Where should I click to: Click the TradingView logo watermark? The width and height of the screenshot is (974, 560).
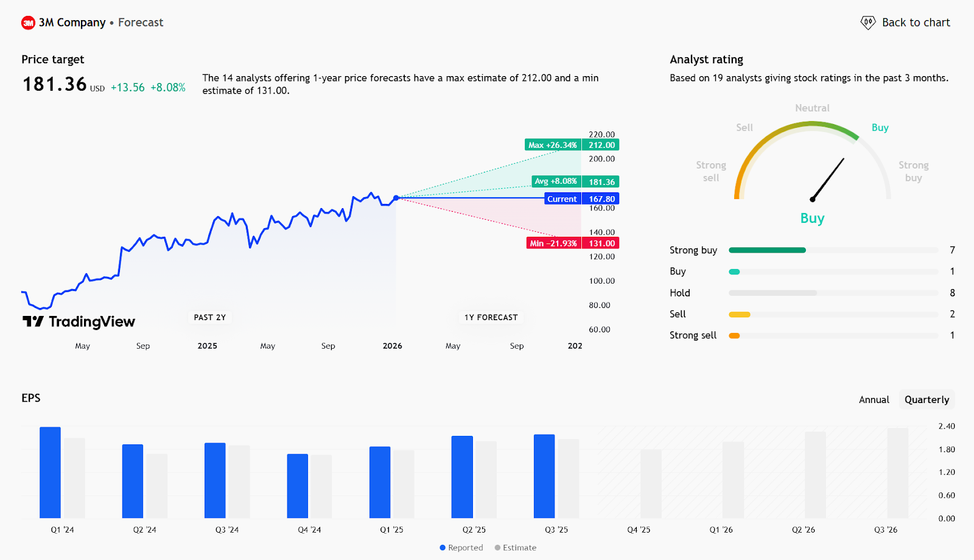pyautogui.click(x=79, y=321)
